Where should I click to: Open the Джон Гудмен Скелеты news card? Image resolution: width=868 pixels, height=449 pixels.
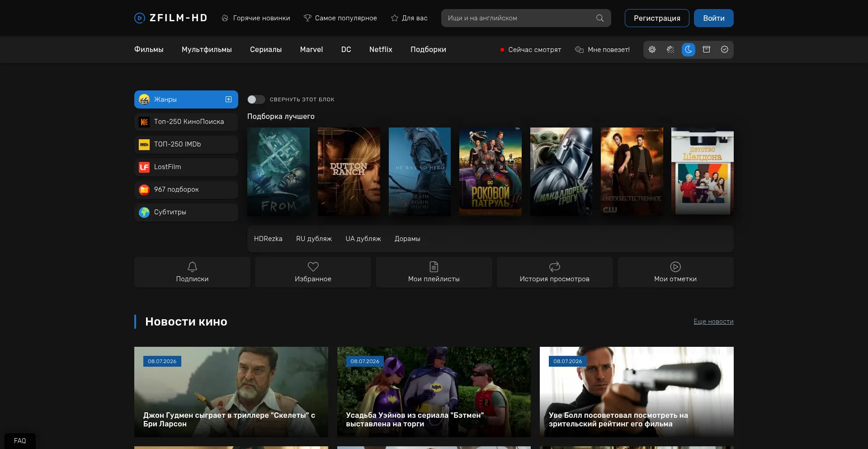(231, 392)
